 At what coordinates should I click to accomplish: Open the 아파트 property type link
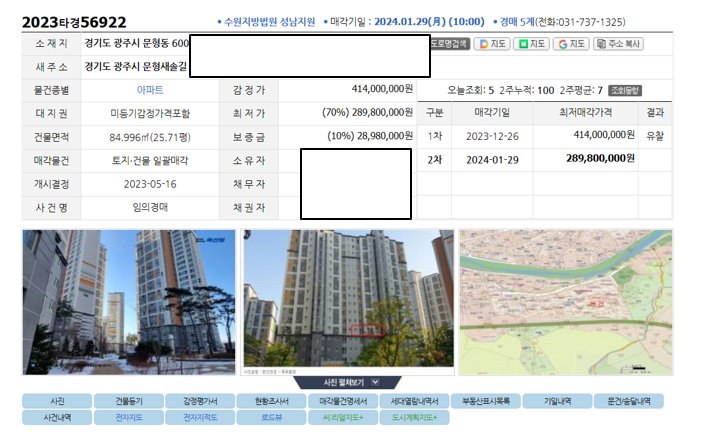pos(150,90)
